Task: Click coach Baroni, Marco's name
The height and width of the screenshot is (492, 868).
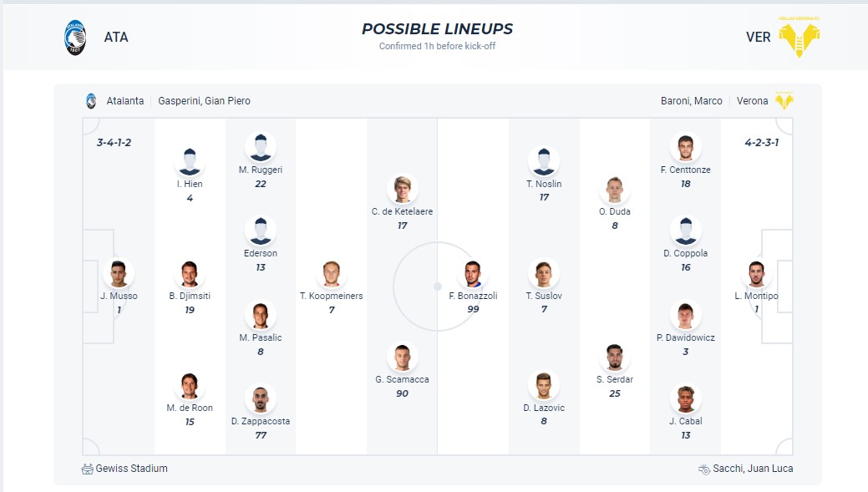Action: (691, 101)
